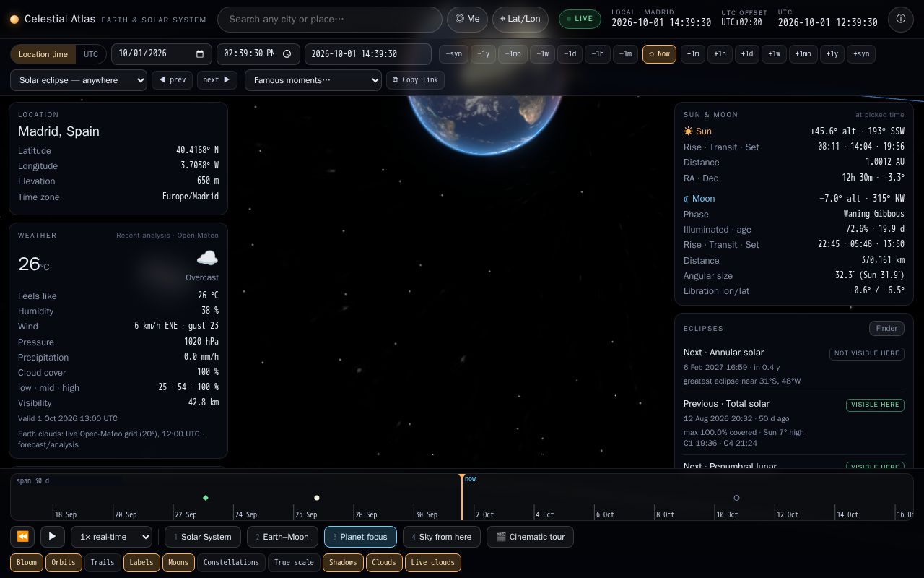Open the info button in header
924x578 pixels.
click(900, 19)
